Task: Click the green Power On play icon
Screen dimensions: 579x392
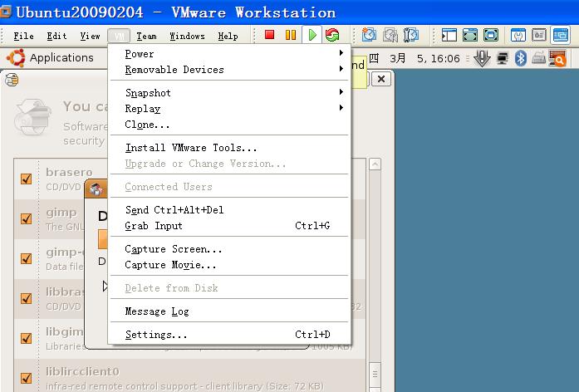Action: 312,35
